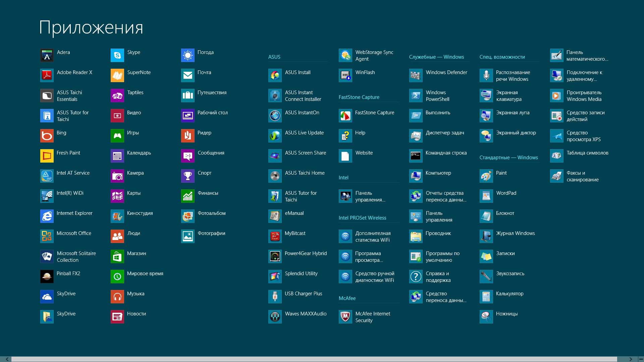Launch Skype from the apps list
This screenshot has height=362, width=644.
click(117, 55)
